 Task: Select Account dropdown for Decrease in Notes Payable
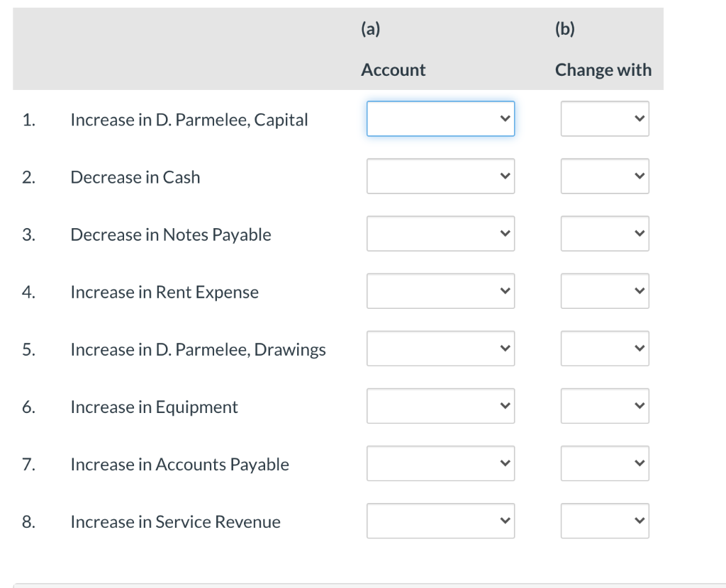[x=440, y=234]
